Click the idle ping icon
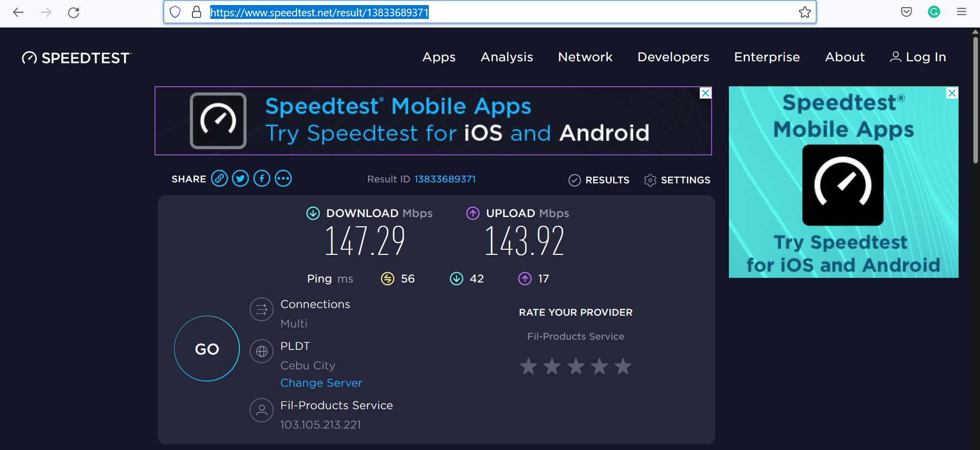980x450 pixels. [388, 278]
